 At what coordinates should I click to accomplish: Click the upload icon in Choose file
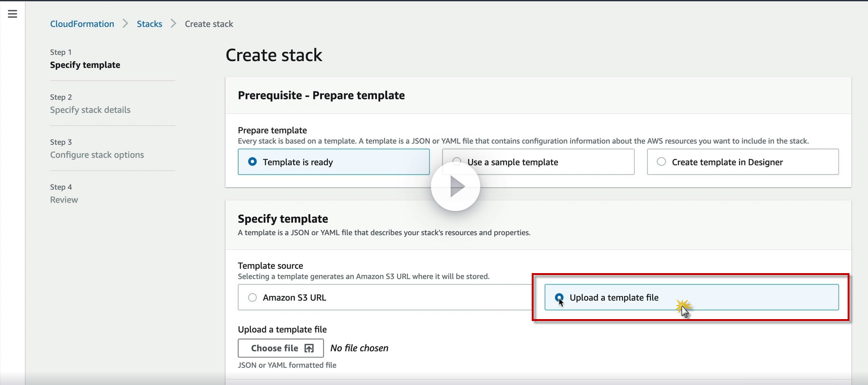pyautogui.click(x=309, y=348)
